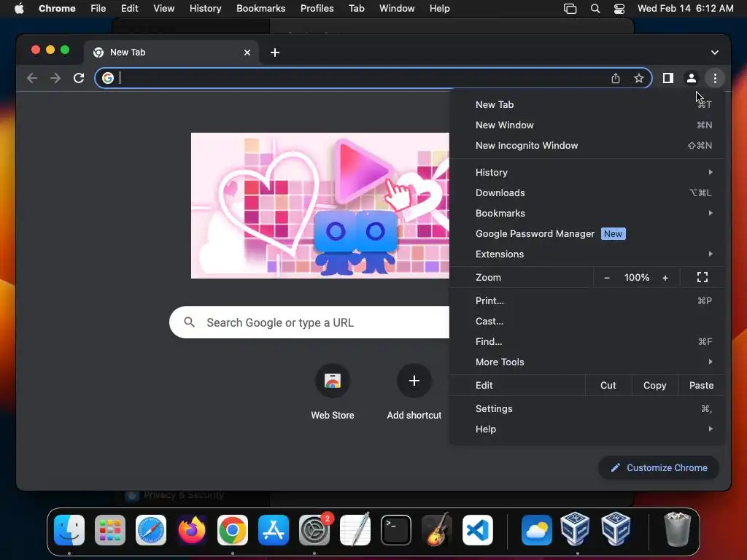Open the Trash in the Dock
Viewport: 747px width, 560px height.
(x=677, y=529)
